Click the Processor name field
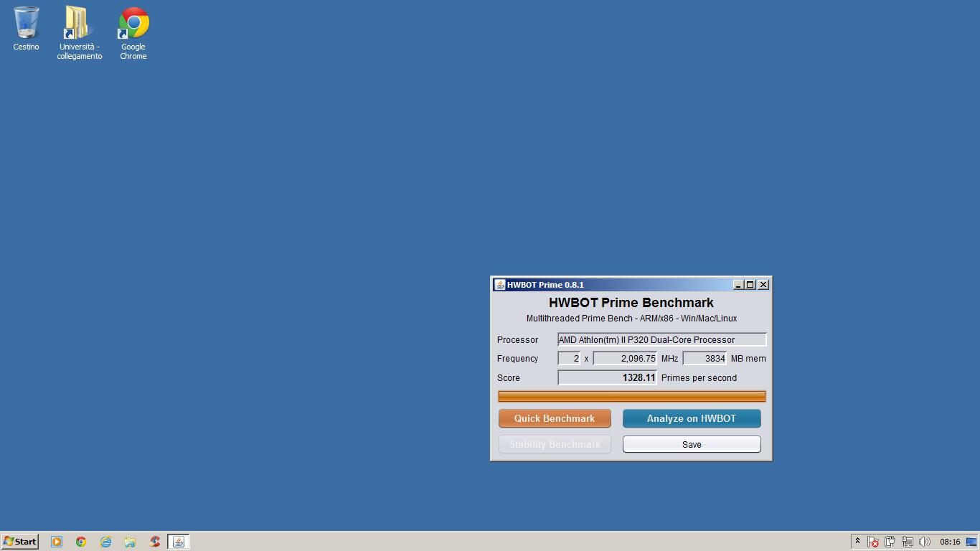The height and width of the screenshot is (551, 980). (661, 340)
